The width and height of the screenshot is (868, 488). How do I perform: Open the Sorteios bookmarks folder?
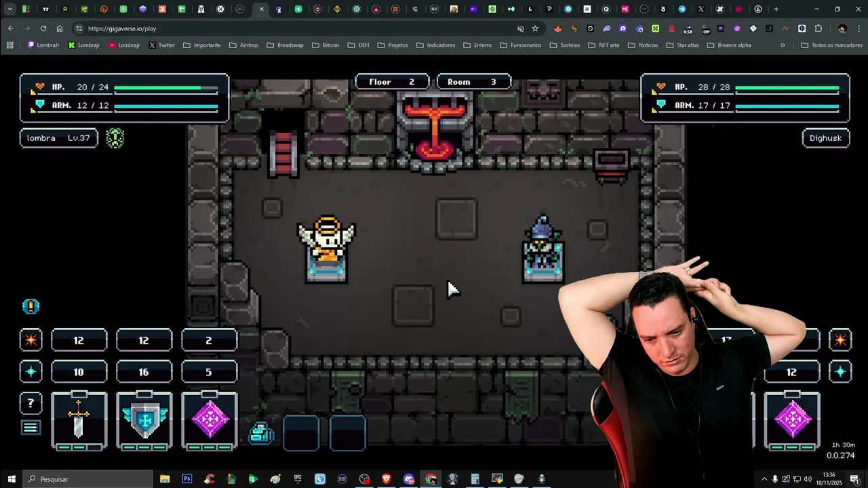coord(565,45)
